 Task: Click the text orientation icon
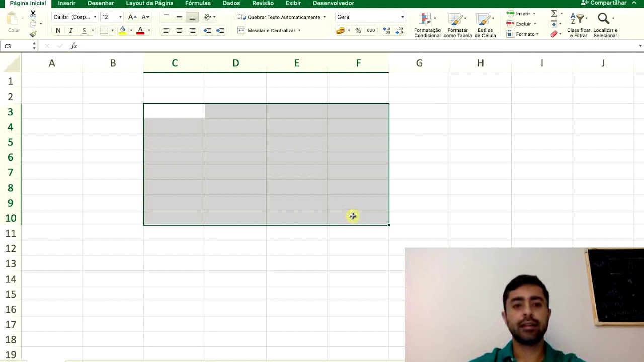207,17
